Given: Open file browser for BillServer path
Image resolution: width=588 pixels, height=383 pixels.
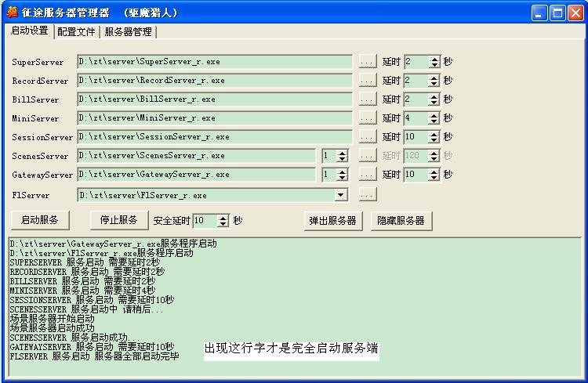Looking at the screenshot, I should click(x=367, y=99).
